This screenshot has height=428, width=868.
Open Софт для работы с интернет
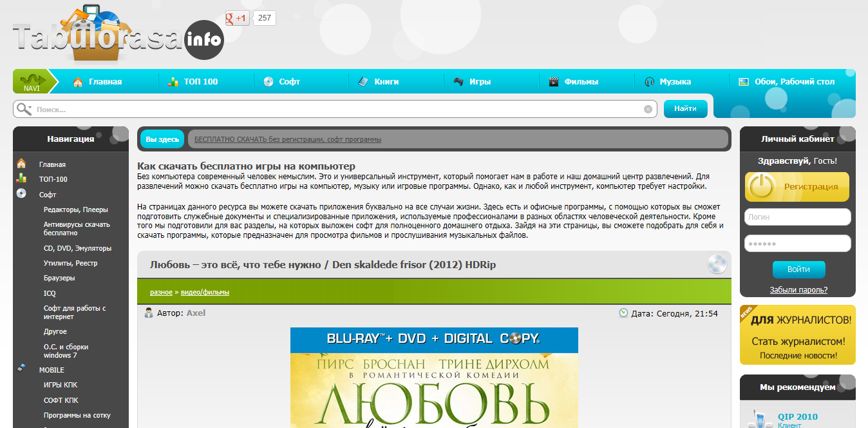pos(75,312)
